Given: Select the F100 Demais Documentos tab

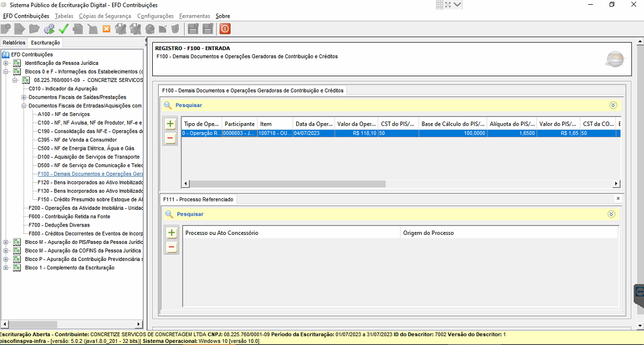Looking at the screenshot, I should tap(253, 90).
